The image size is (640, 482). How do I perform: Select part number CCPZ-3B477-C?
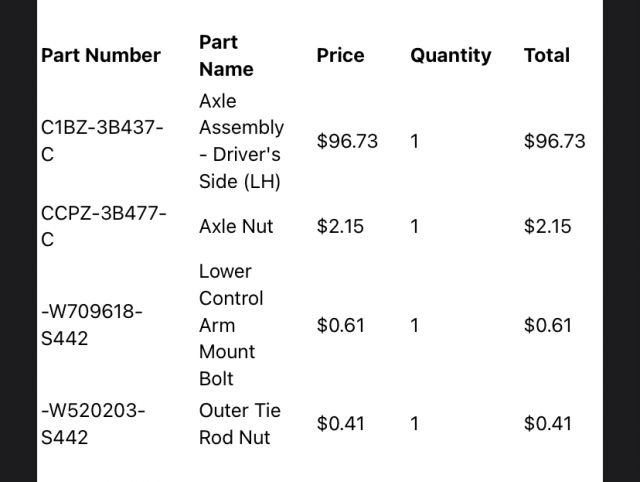103,226
